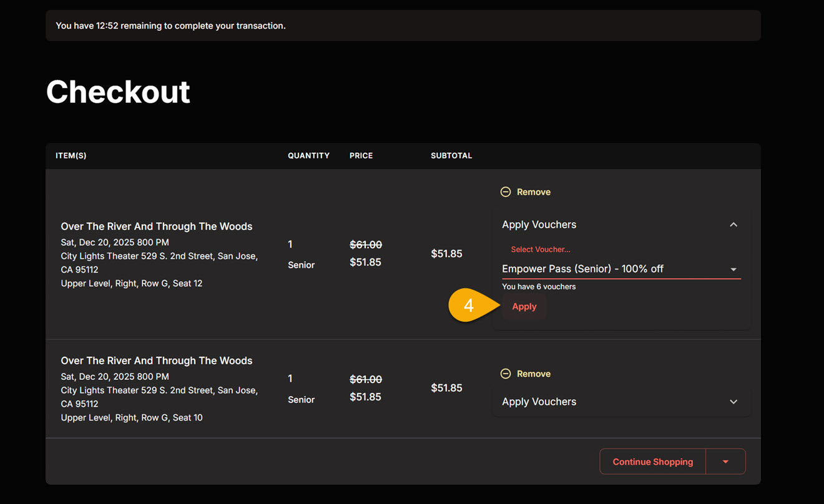Click the Continue Shopping button
The height and width of the screenshot is (504, 824).
[x=652, y=462]
